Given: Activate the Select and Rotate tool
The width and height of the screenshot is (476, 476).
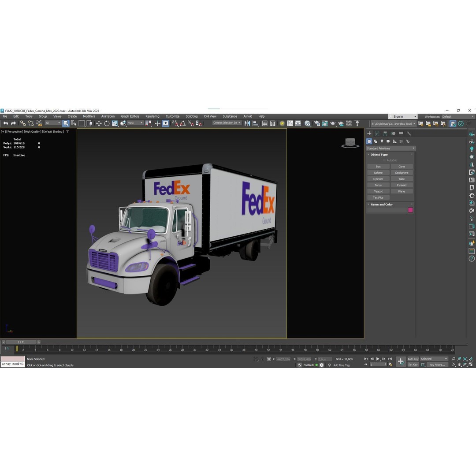Looking at the screenshot, I should 107,123.
